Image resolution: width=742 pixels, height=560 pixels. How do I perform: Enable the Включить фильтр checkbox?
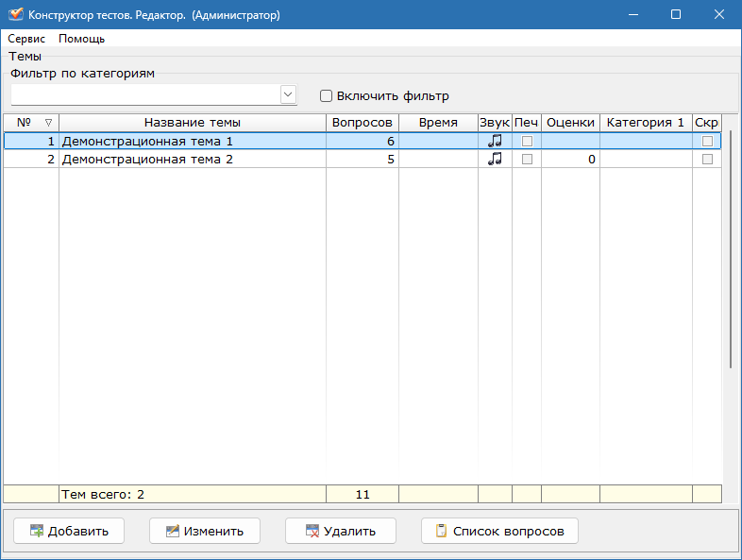[x=326, y=96]
